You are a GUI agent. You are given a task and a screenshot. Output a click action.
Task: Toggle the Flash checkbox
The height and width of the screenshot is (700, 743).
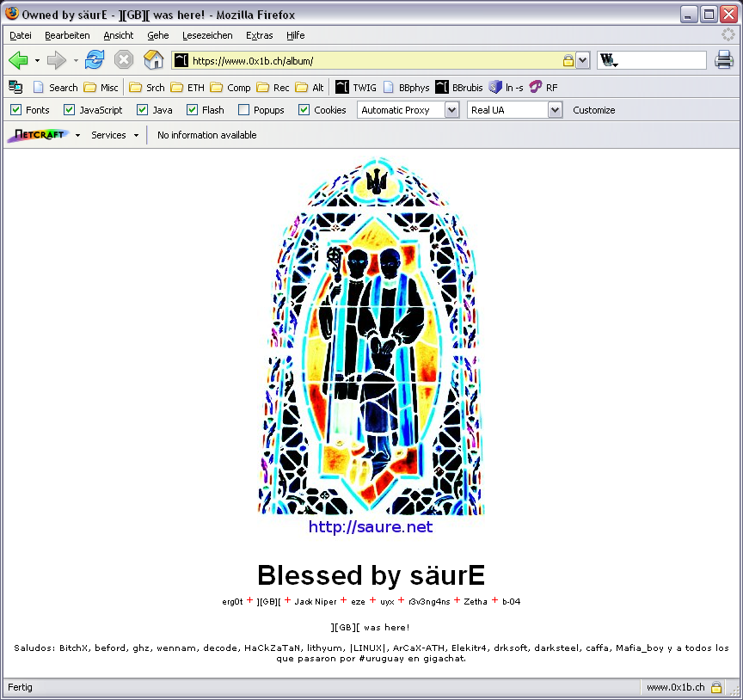pyautogui.click(x=192, y=110)
